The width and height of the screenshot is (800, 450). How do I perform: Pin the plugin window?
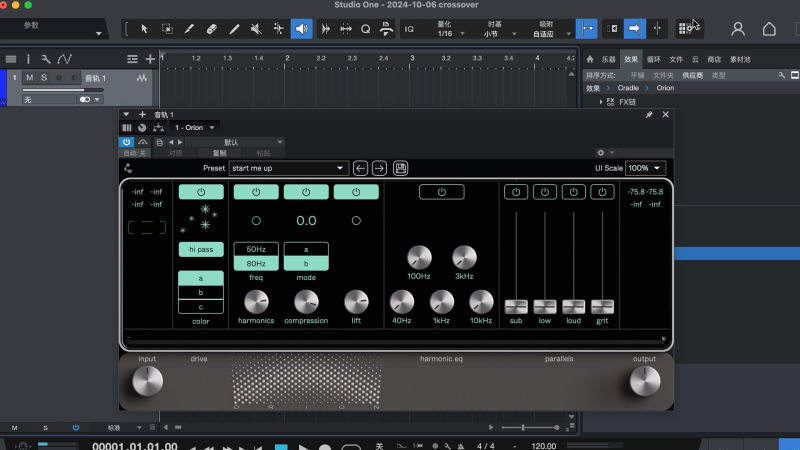pyautogui.click(x=649, y=115)
